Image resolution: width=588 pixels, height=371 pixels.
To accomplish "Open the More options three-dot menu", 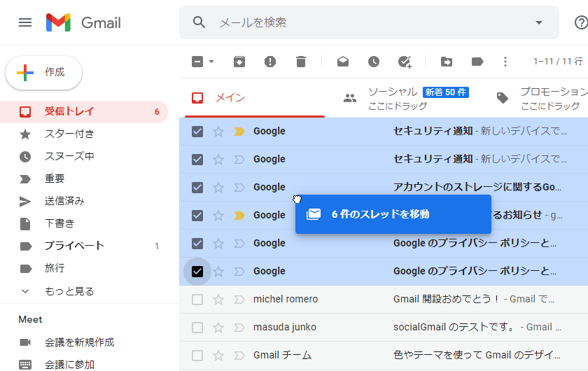I will coord(505,62).
